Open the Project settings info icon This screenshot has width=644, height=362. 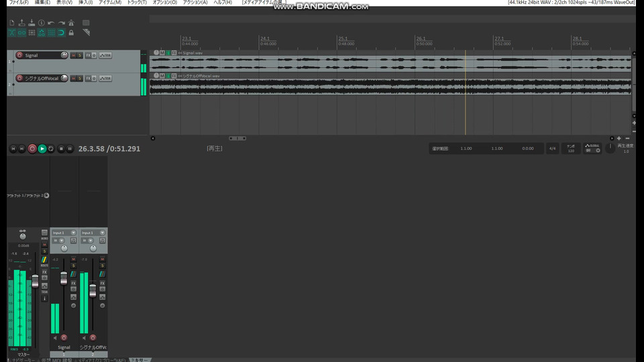[x=42, y=23]
